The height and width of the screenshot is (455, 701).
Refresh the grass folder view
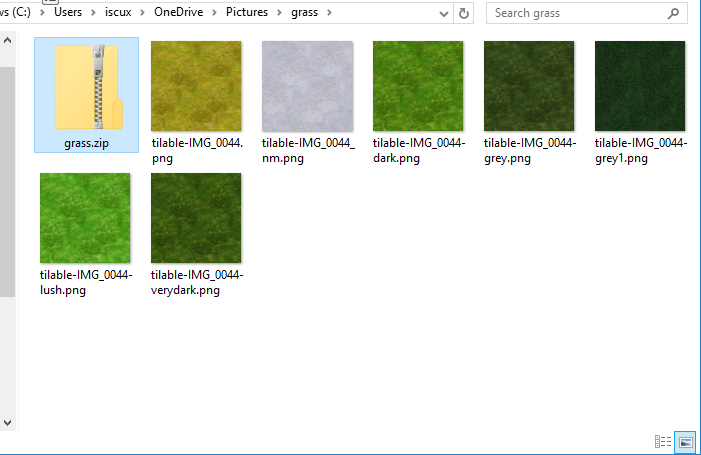tap(464, 13)
